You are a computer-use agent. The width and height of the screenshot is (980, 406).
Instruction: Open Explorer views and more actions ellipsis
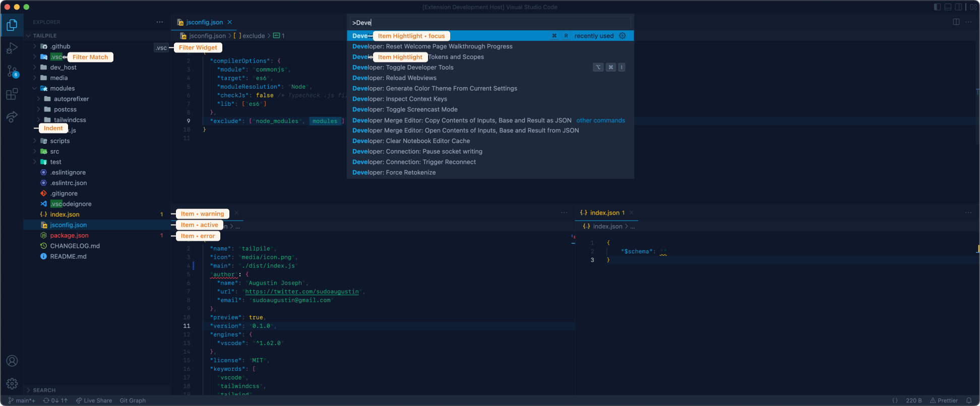(x=160, y=22)
